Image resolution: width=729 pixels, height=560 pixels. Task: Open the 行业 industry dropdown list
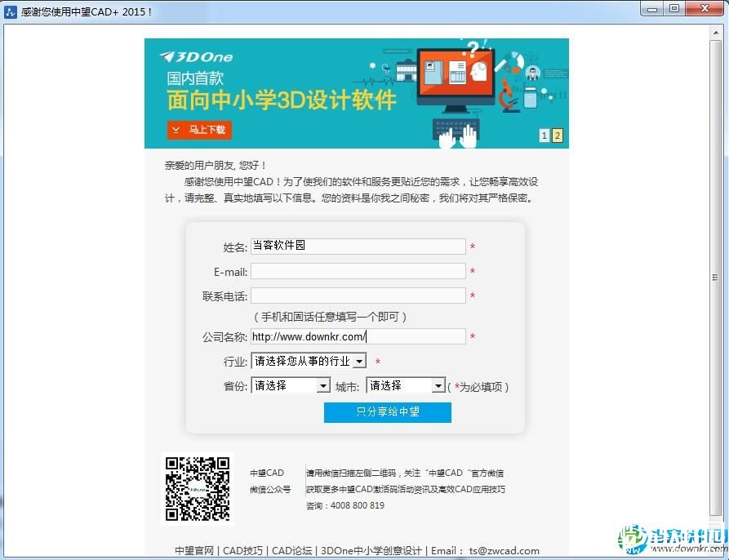point(359,359)
